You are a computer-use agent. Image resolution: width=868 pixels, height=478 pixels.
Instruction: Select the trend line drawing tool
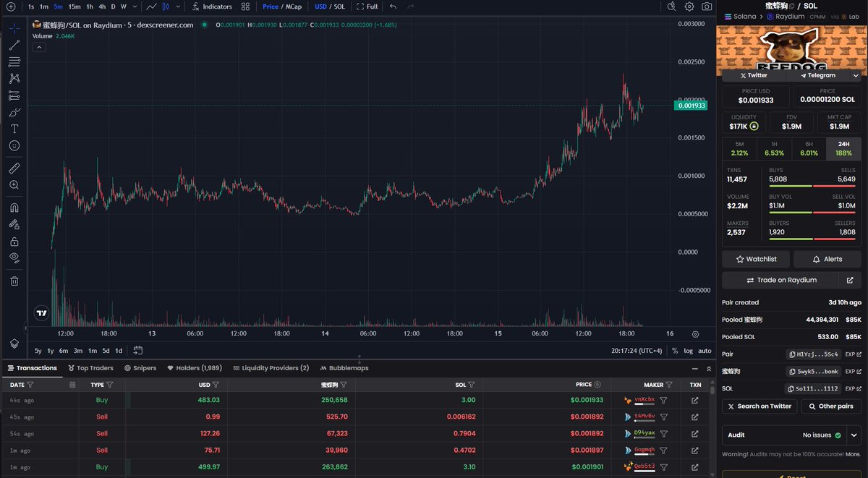point(14,45)
